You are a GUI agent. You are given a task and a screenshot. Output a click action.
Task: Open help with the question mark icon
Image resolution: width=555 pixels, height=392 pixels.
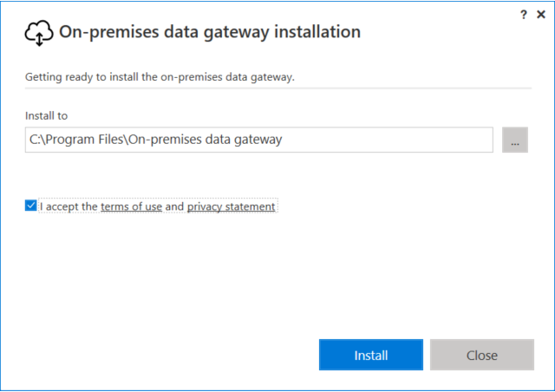523,15
